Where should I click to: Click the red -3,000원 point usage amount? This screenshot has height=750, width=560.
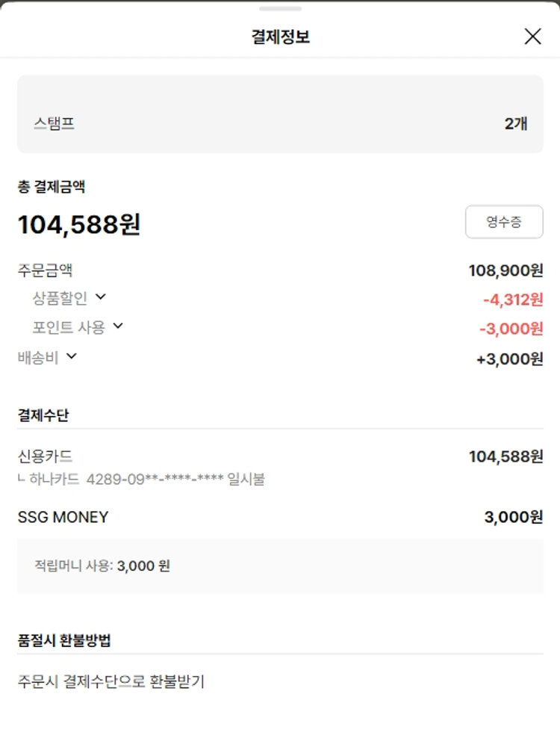coord(511,329)
